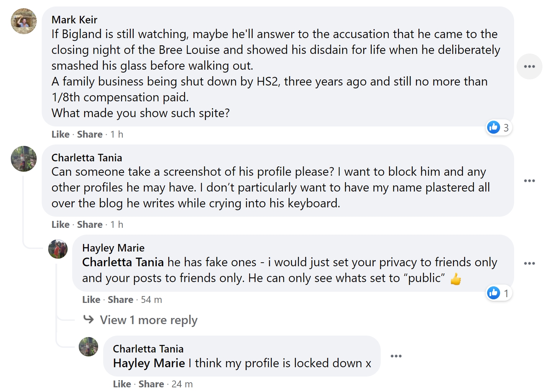
Task: Click the "Charletta Tania" mention in Hayley's reply
Action: tap(123, 262)
